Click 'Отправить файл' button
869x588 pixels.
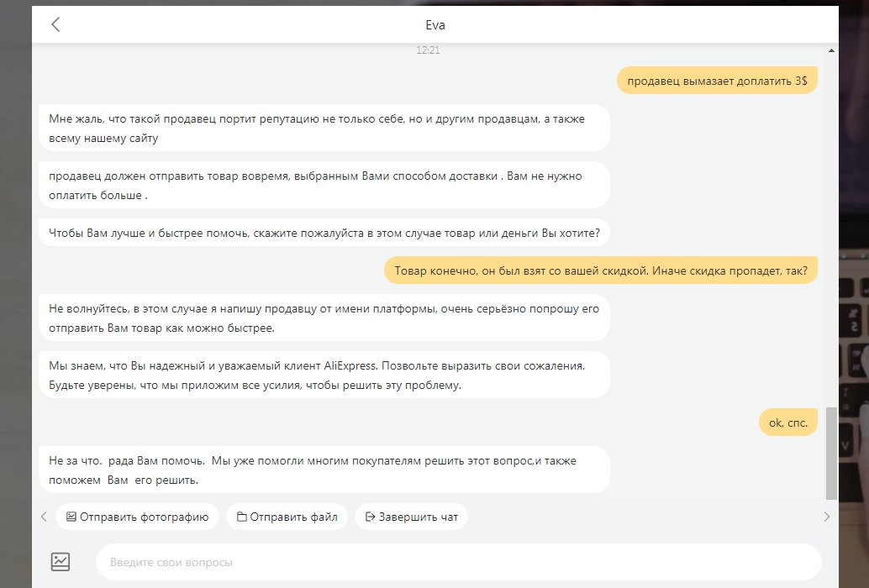coord(287,517)
